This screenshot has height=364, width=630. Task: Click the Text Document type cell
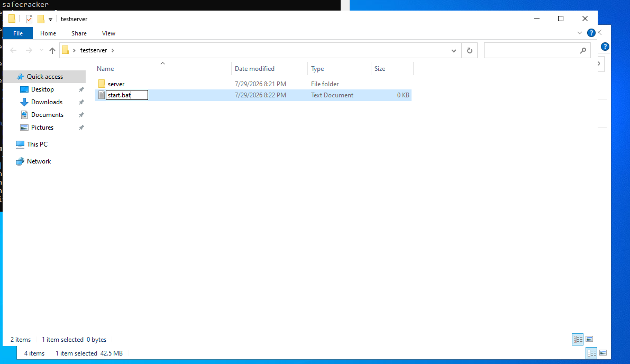point(332,95)
